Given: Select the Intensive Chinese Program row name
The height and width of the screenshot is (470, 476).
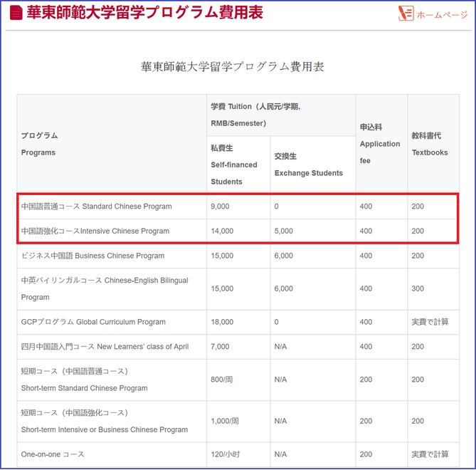Looking at the screenshot, I should (95, 231).
